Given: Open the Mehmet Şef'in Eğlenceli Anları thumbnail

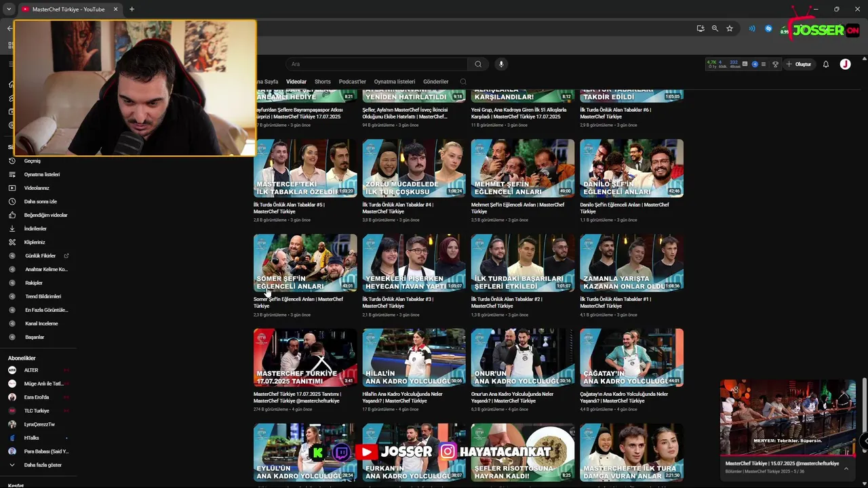Looking at the screenshot, I should [x=523, y=168].
